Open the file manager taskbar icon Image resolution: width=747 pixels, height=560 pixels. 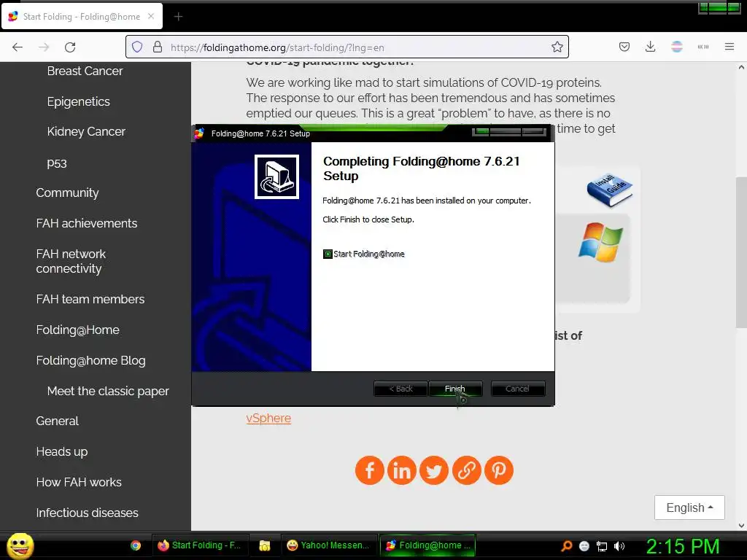point(264,545)
